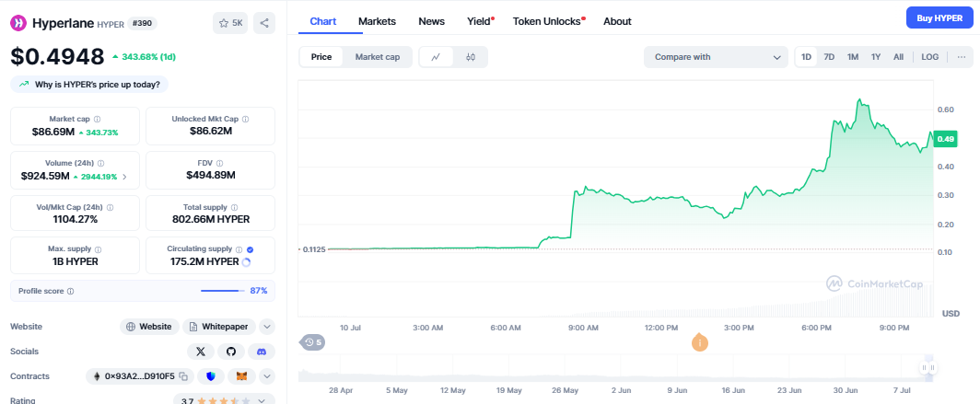Click the orange info event marker
This screenshot has height=404, width=980.
pos(700,342)
